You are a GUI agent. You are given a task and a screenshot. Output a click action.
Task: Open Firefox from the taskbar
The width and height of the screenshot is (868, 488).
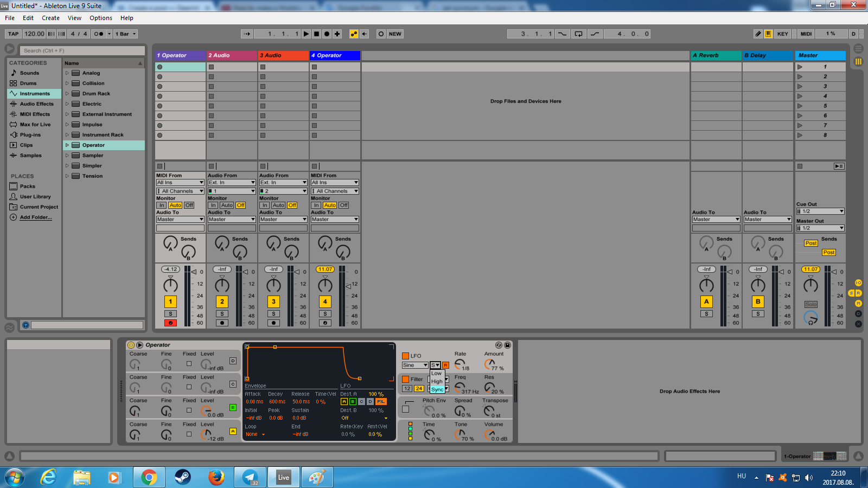[x=216, y=477]
